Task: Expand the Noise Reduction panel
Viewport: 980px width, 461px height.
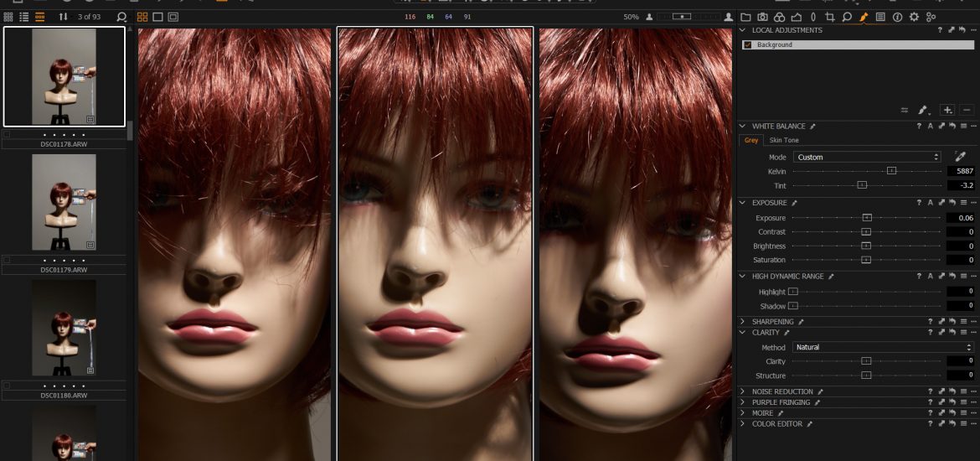Action: coord(742,391)
